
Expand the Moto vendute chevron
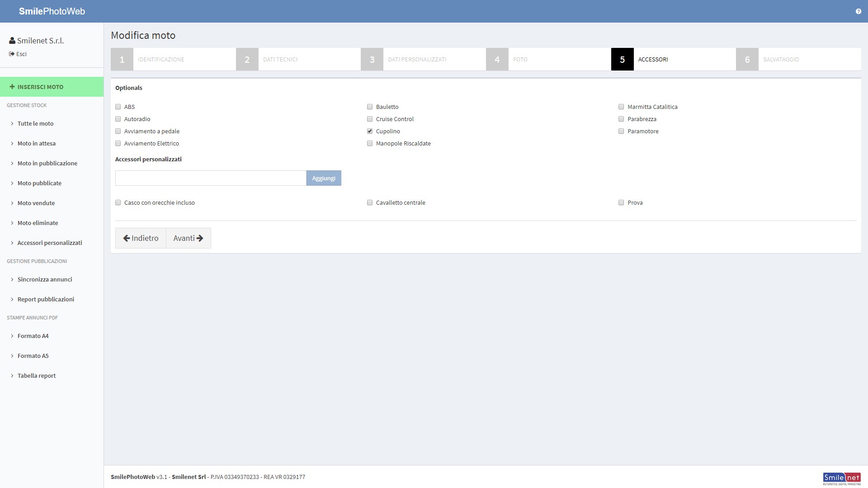click(x=12, y=203)
